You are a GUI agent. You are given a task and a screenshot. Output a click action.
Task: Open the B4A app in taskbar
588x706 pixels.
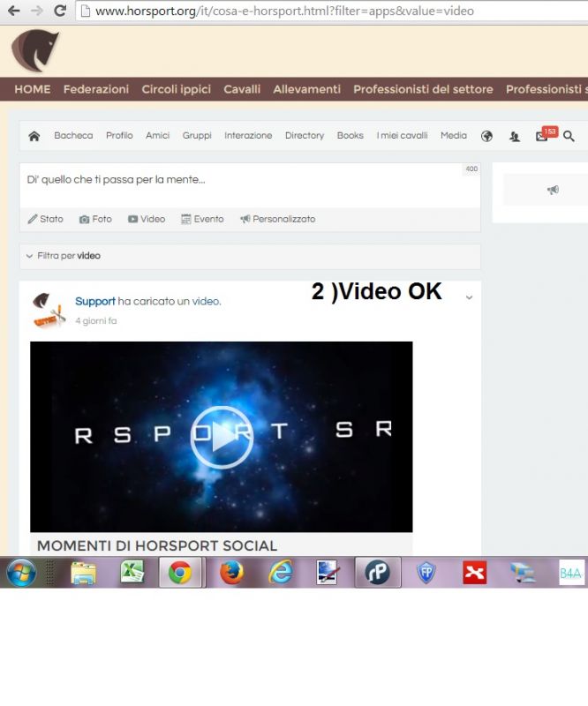point(571,572)
